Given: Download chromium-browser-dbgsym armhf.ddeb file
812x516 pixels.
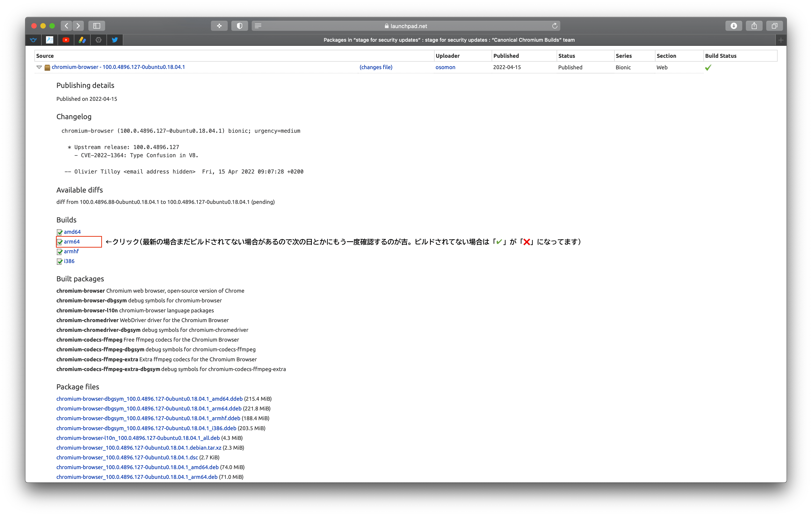Looking at the screenshot, I should (148, 418).
